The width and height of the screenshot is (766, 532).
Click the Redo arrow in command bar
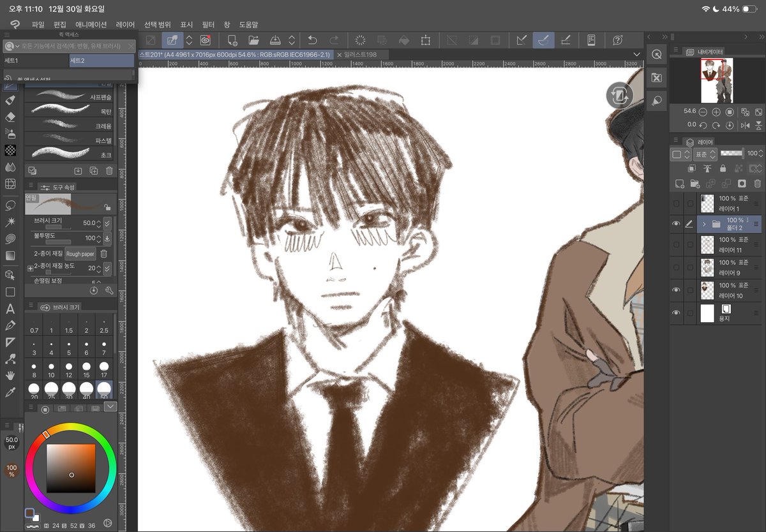point(334,40)
